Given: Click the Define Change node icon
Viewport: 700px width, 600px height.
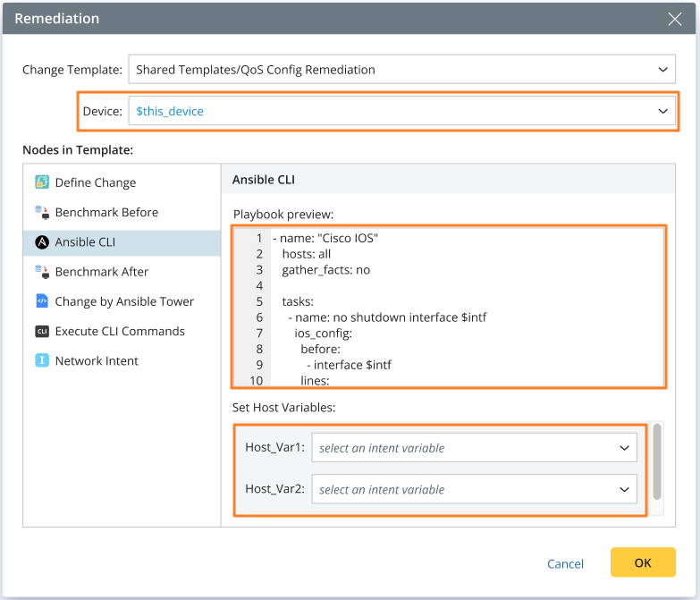Looking at the screenshot, I should tap(42, 182).
